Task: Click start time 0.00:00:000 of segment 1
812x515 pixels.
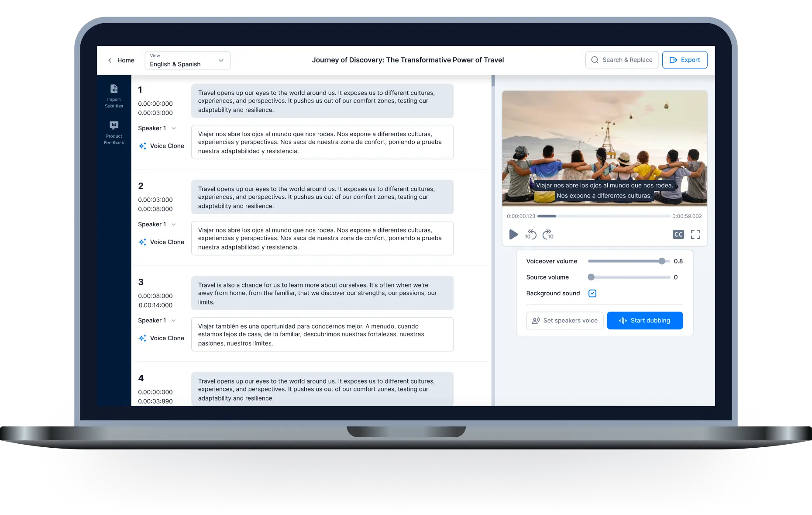Action: 155,104
